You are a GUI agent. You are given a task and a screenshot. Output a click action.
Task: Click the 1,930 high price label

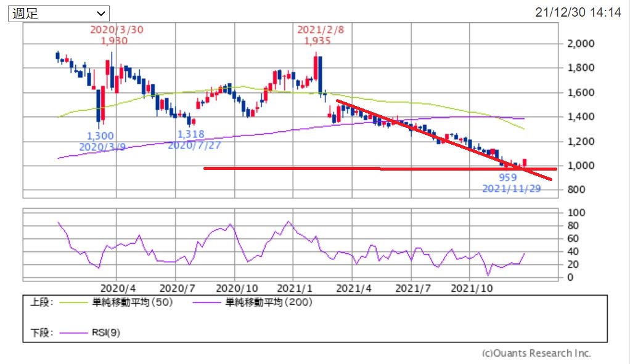tap(115, 41)
